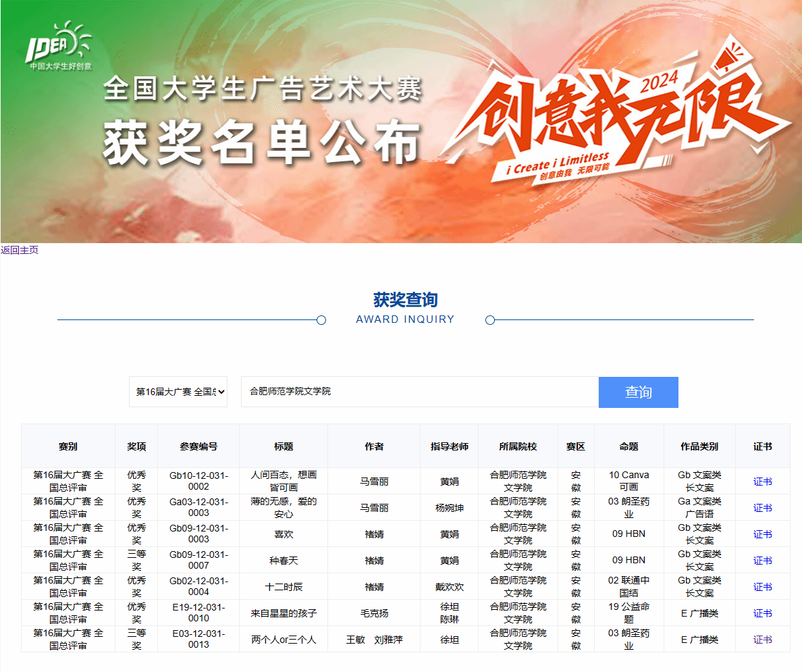View the certificate for 两个人or三个人
The height and width of the screenshot is (672, 802).
[762, 640]
